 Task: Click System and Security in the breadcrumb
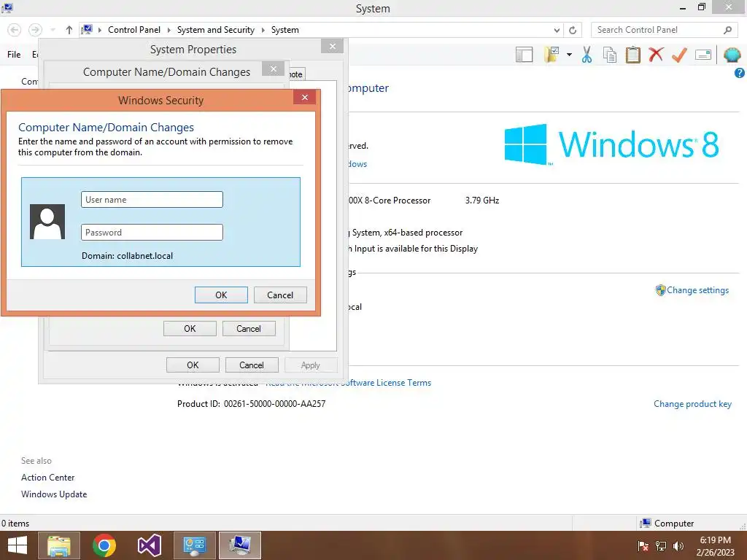point(216,30)
